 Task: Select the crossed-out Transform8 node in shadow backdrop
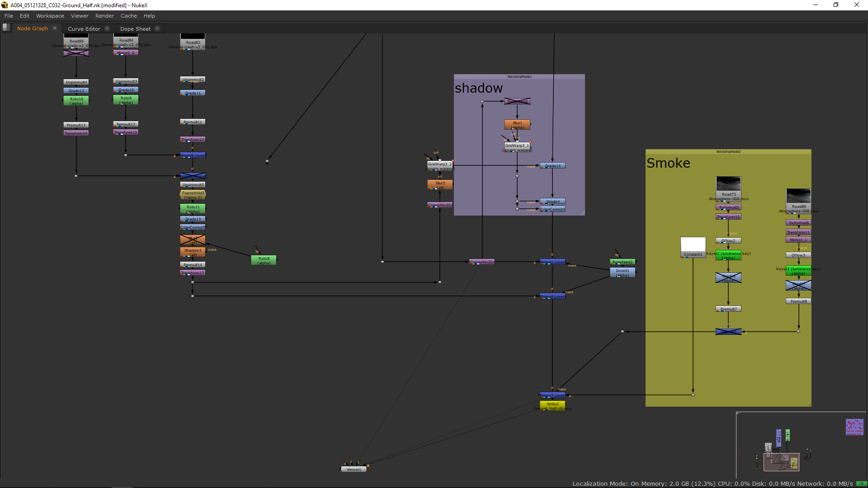(517, 101)
